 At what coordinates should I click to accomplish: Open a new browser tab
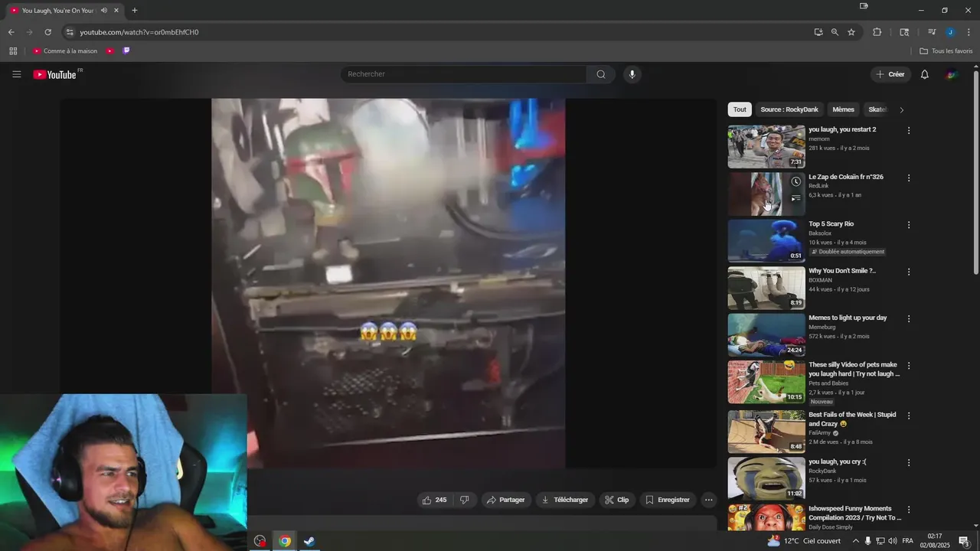[x=135, y=11]
